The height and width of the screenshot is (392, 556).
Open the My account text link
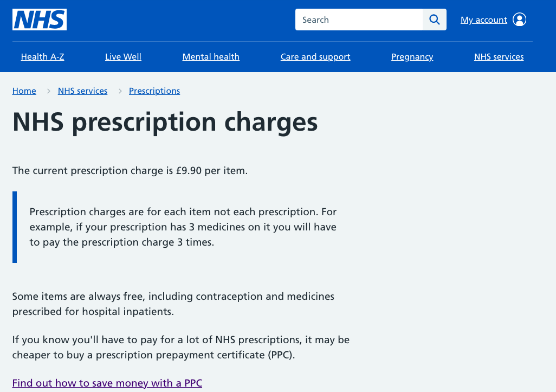tap(483, 20)
